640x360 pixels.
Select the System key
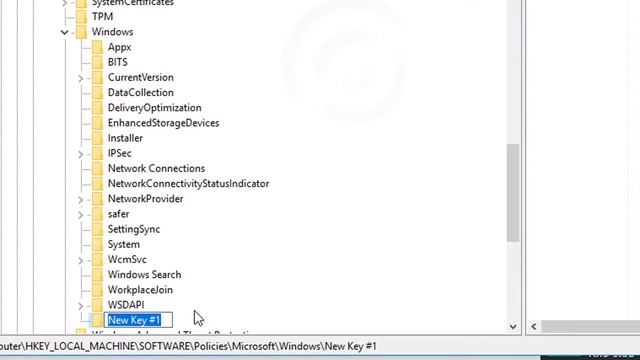point(124,244)
